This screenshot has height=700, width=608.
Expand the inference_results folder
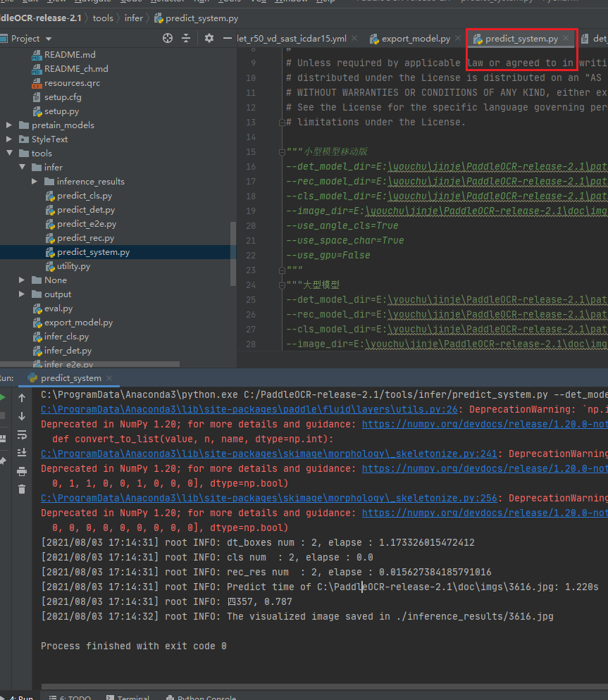pos(34,181)
